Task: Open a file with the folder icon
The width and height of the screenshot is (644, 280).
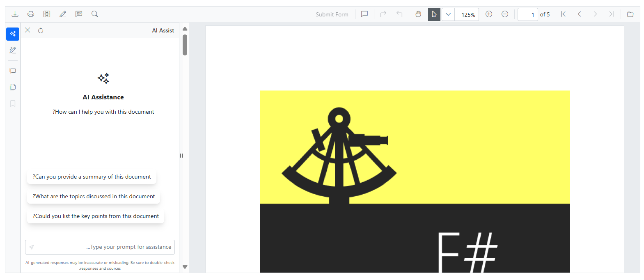Action: click(630, 14)
